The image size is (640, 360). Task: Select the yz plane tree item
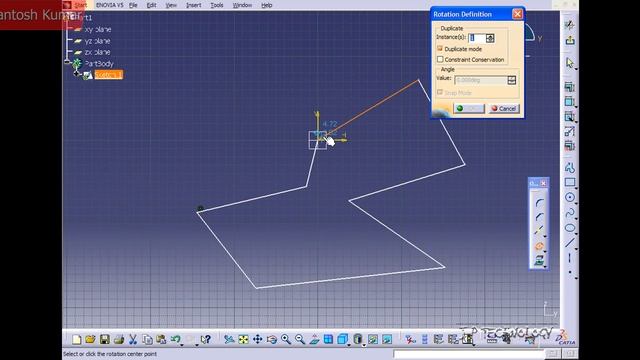[97, 41]
